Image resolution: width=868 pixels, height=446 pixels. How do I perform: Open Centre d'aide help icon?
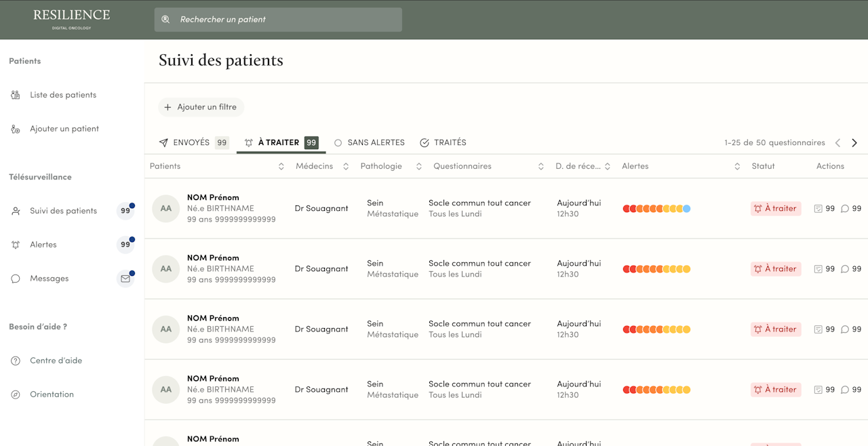tap(16, 361)
